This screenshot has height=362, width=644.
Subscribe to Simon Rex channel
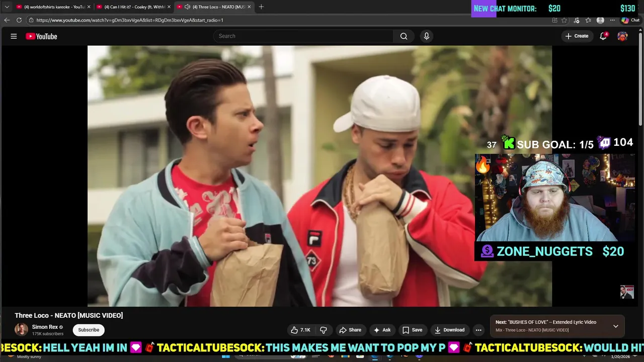pyautogui.click(x=89, y=330)
